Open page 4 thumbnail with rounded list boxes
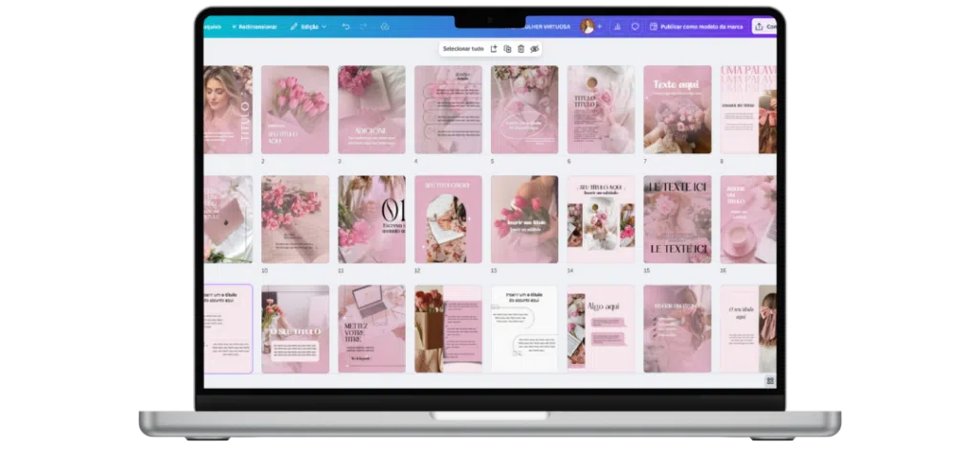The image size is (980, 454). (x=448, y=109)
